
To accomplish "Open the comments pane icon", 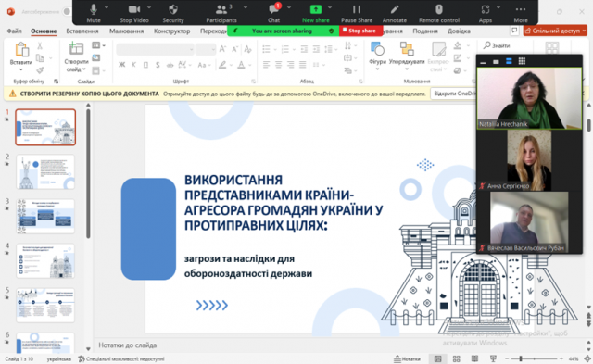I will 514,31.
